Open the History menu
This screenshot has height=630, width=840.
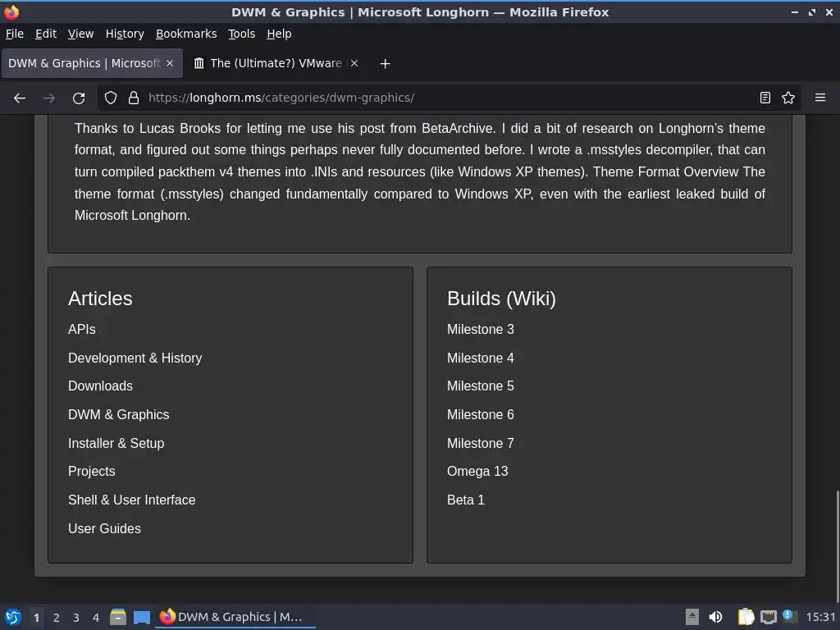[125, 34]
